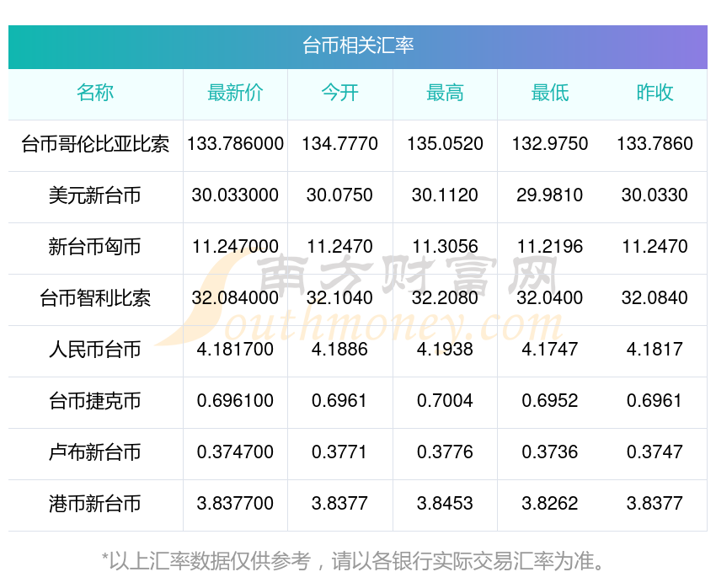
Task: Click latest price 133.786000
Action: [x=235, y=144]
